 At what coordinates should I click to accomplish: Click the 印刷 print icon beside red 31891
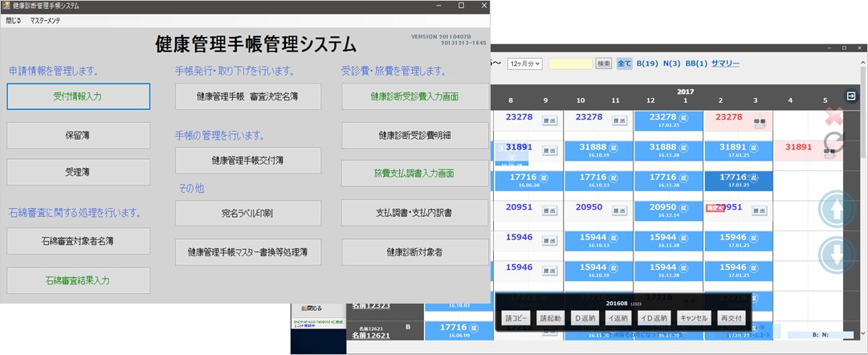click(829, 152)
